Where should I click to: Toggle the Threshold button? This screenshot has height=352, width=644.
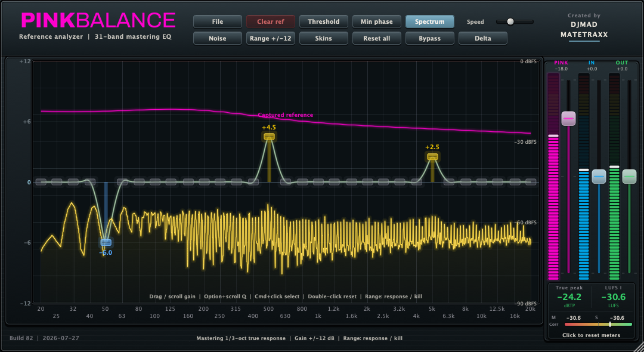click(x=323, y=21)
